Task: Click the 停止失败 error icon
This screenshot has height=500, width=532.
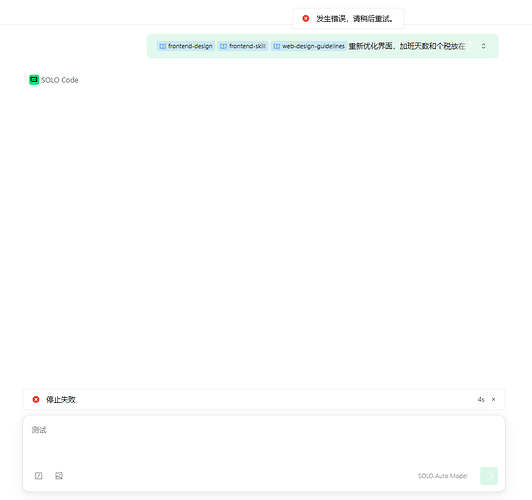Action: (x=36, y=399)
